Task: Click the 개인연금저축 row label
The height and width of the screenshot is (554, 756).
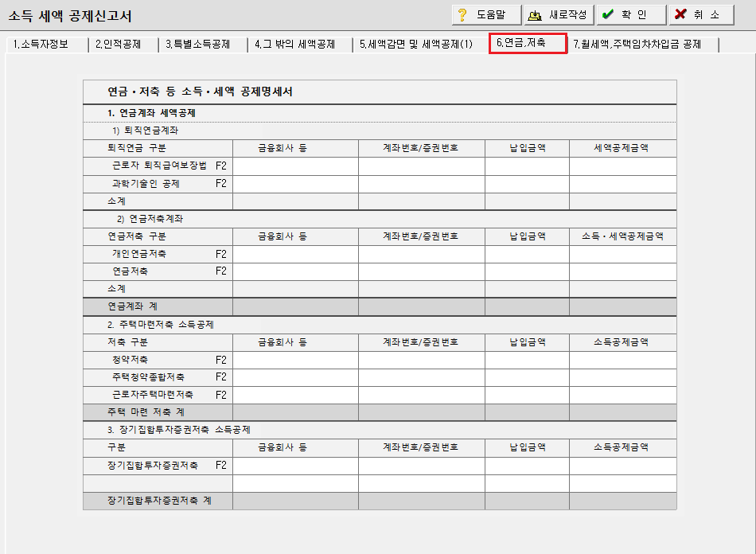Action: pyautogui.click(x=138, y=254)
